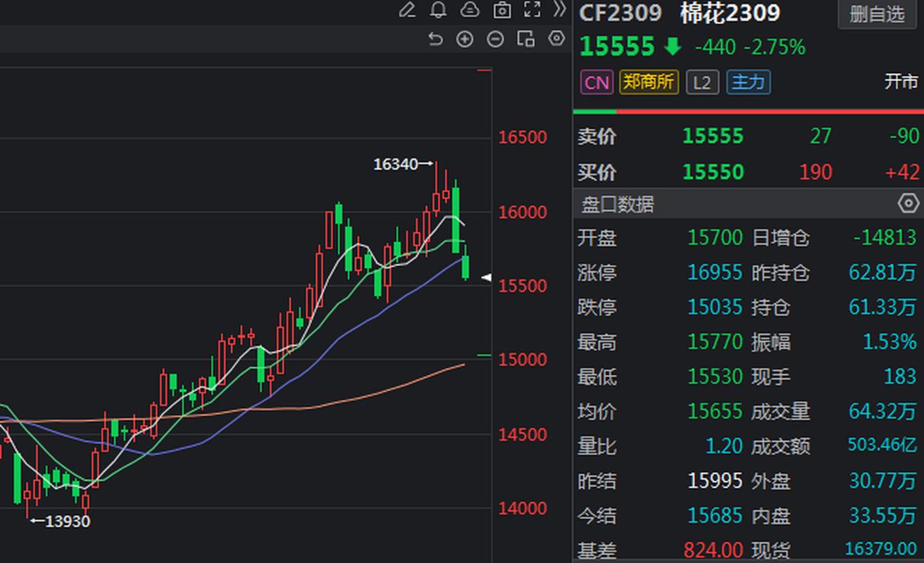
Task: Expand the double-chevron panel arrow
Action: (x=559, y=10)
